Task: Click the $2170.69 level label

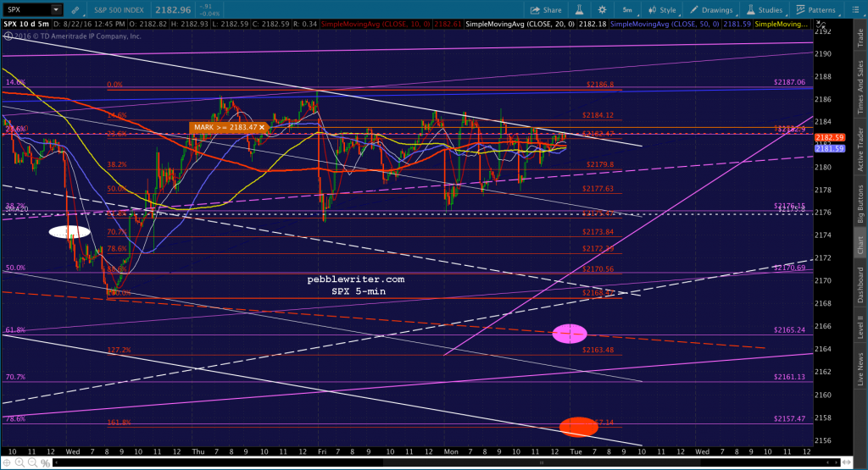Action: coord(789,268)
